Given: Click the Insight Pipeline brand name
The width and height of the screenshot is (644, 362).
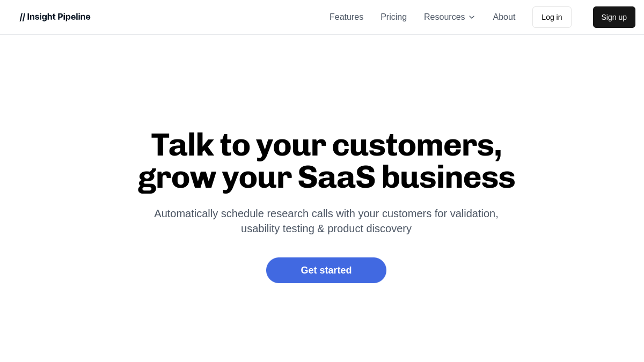Looking at the screenshot, I should 58,17.
